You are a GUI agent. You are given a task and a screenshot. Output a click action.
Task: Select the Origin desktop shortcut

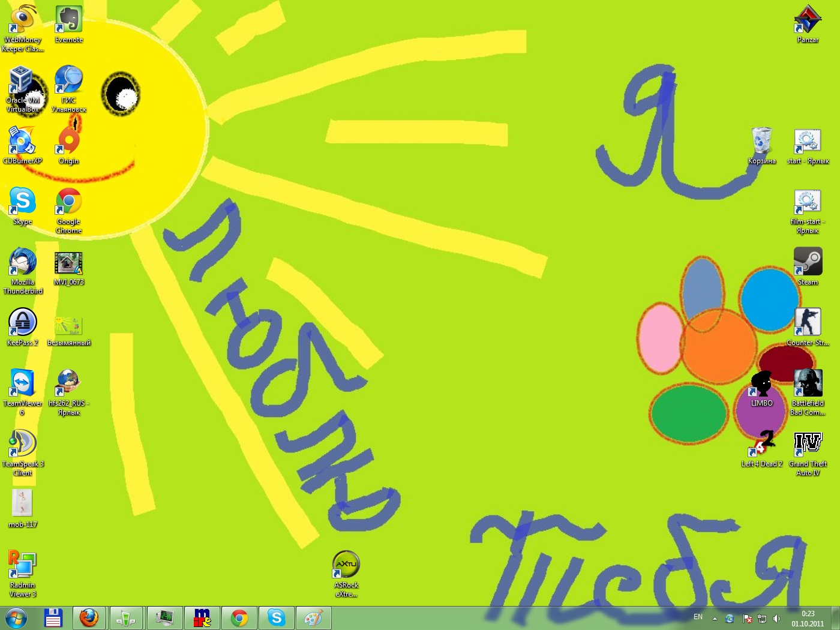69,146
